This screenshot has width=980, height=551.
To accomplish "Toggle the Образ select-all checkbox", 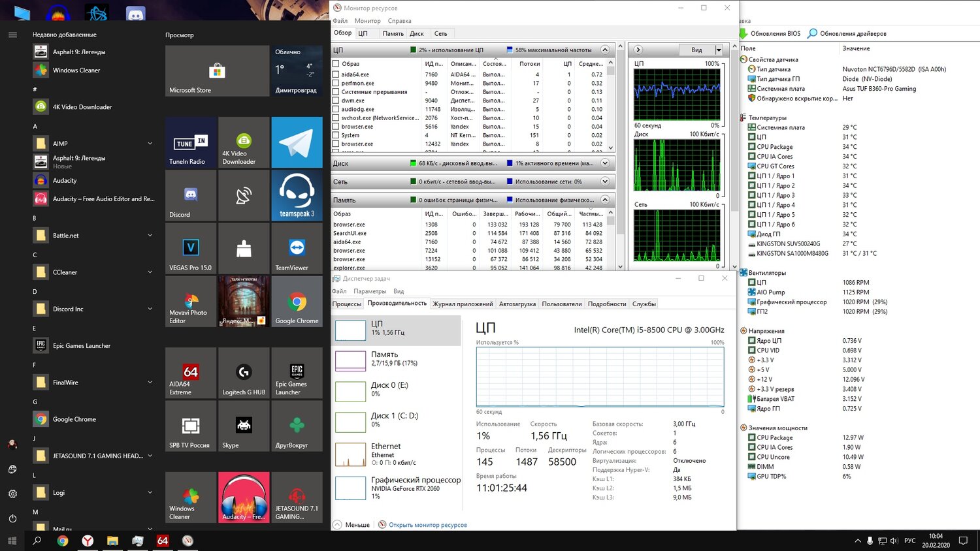I will (x=336, y=63).
